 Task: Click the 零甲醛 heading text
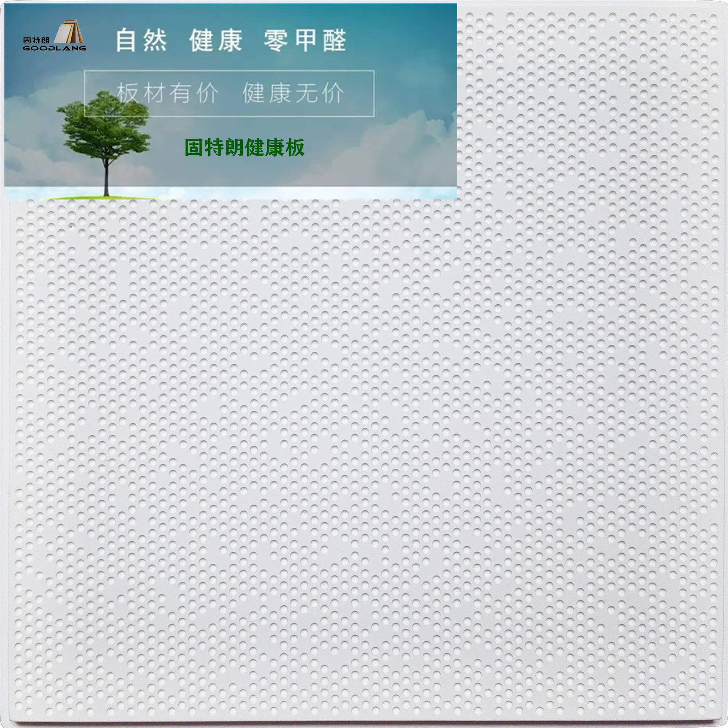click(304, 40)
